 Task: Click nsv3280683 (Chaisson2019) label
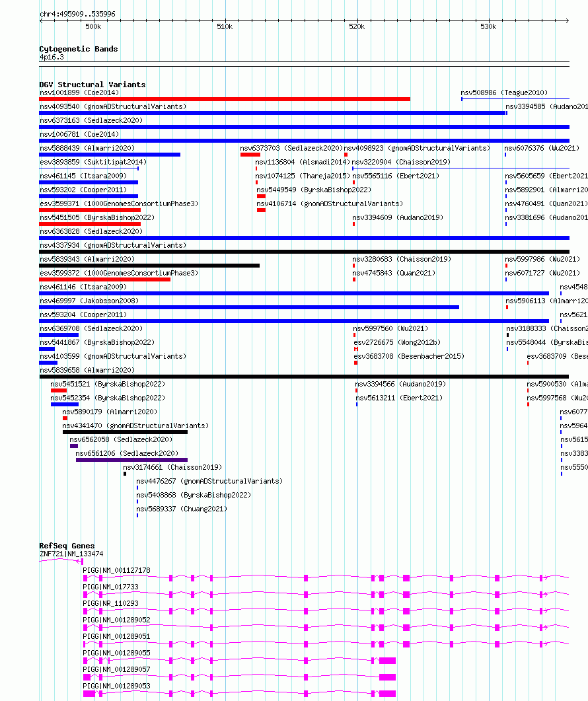click(402, 259)
